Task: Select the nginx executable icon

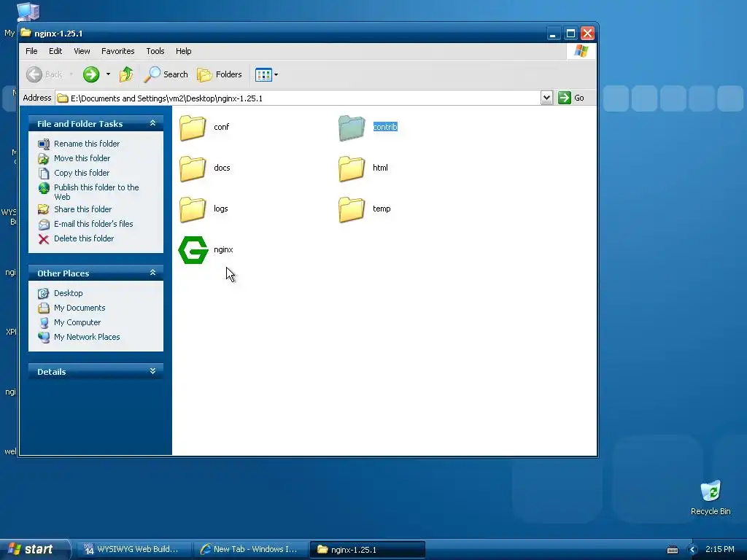Action: (193, 250)
